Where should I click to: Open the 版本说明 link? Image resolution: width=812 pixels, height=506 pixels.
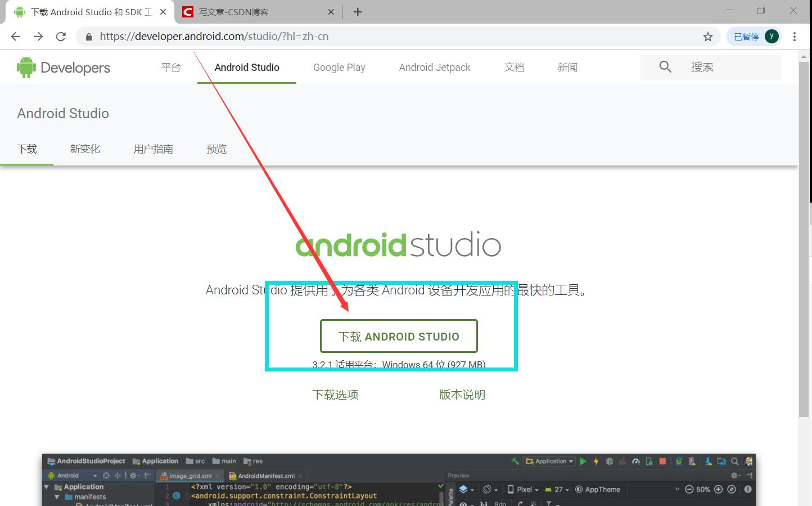[x=461, y=395]
